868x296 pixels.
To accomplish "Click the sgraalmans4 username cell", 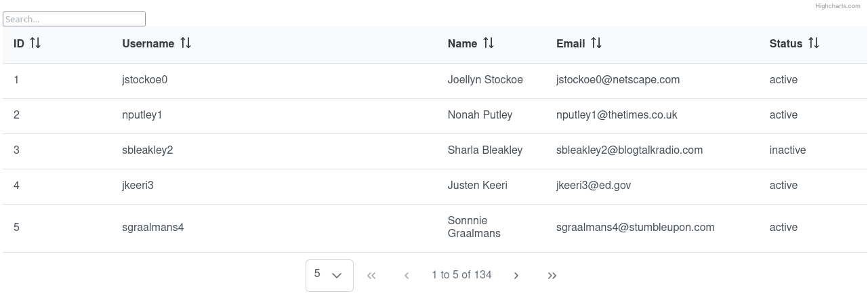I will point(153,228).
